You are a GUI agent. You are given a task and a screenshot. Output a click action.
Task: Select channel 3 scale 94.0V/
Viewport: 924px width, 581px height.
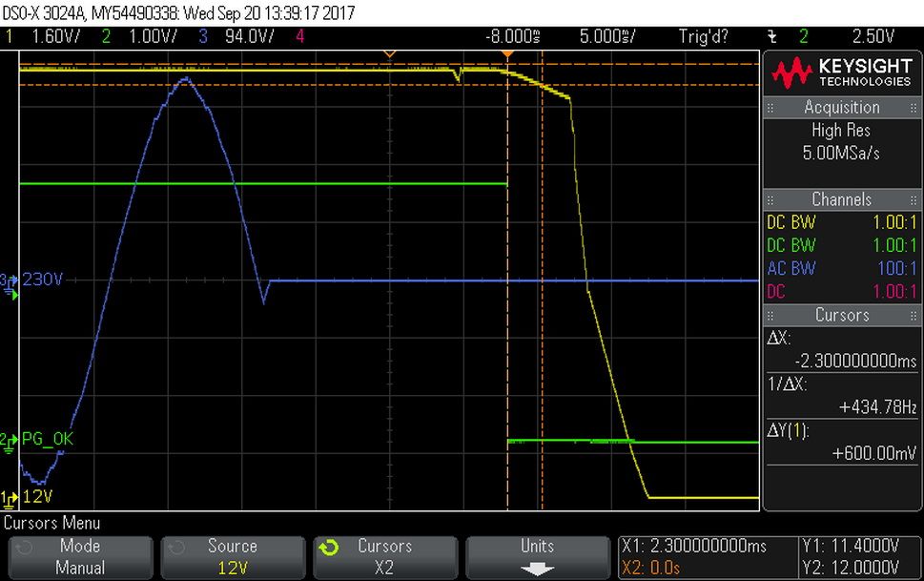249,36
